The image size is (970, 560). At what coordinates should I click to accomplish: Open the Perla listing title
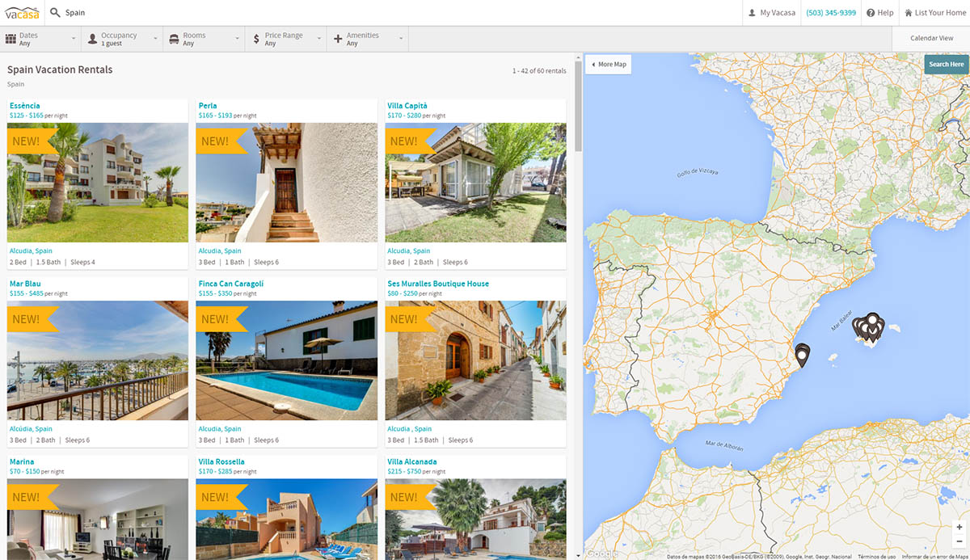(208, 106)
